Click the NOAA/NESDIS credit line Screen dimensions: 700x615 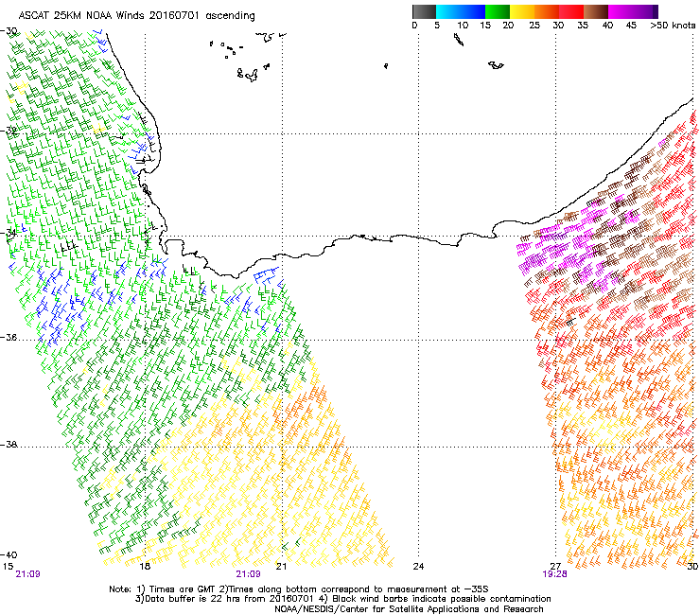pyautogui.click(x=409, y=609)
